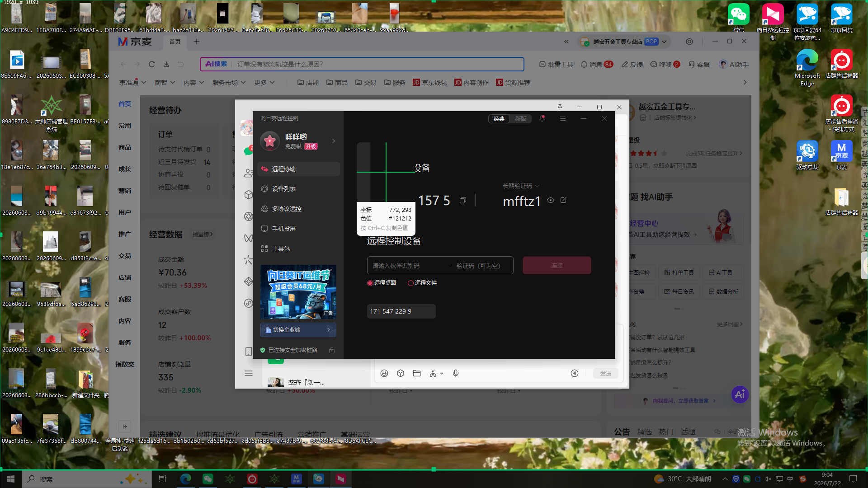Open 驱动总裁 desktop shortcut
The width and height of the screenshot is (868, 488).
[807, 155]
